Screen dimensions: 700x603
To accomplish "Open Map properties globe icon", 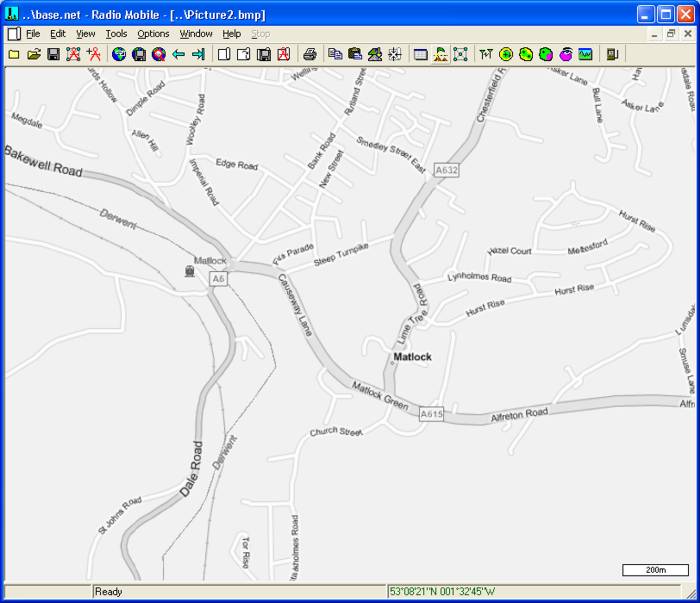I will 119,54.
